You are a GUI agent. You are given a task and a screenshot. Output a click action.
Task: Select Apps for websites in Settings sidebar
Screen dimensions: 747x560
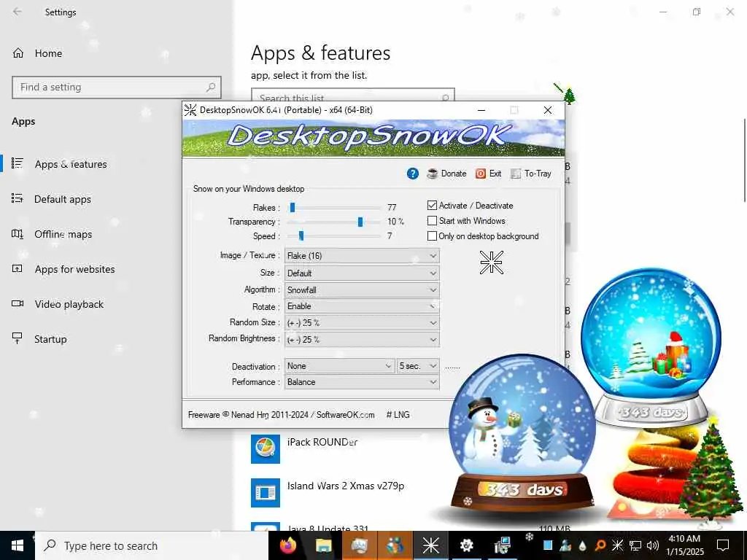pyautogui.click(x=75, y=270)
